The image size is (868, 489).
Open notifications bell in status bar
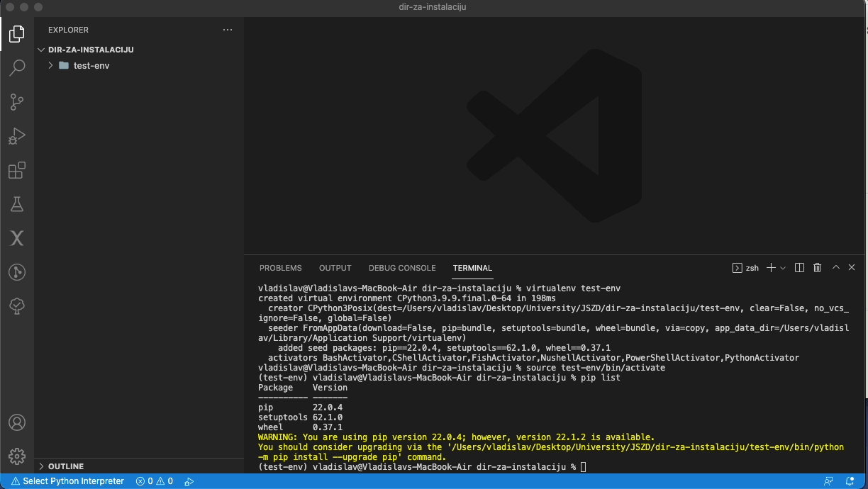tap(851, 481)
